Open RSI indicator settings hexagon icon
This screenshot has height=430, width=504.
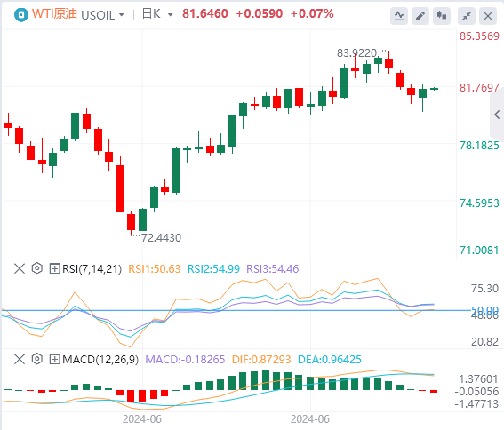click(x=37, y=268)
